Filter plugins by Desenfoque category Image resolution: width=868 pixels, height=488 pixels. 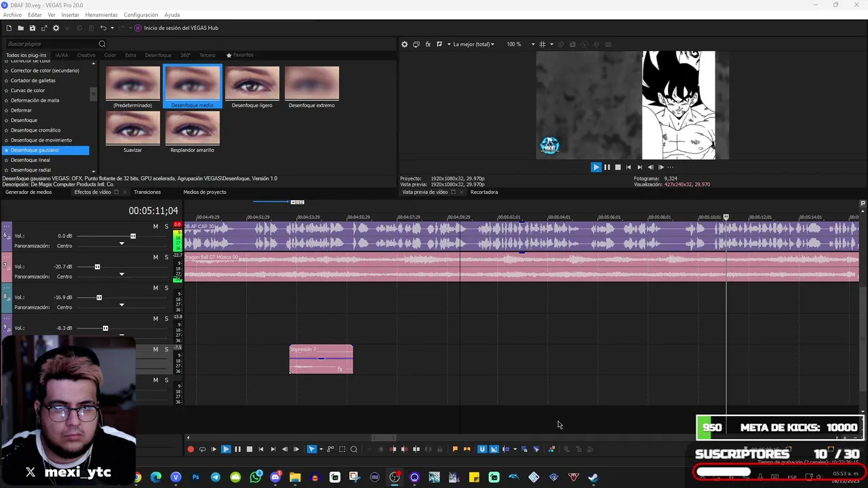coord(158,55)
